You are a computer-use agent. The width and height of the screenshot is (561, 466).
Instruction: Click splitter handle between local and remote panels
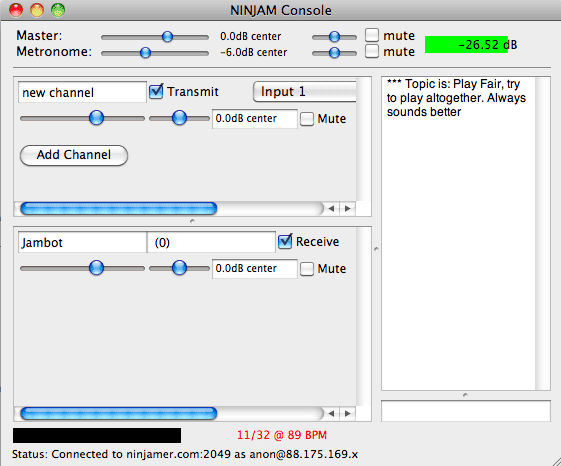point(192,221)
